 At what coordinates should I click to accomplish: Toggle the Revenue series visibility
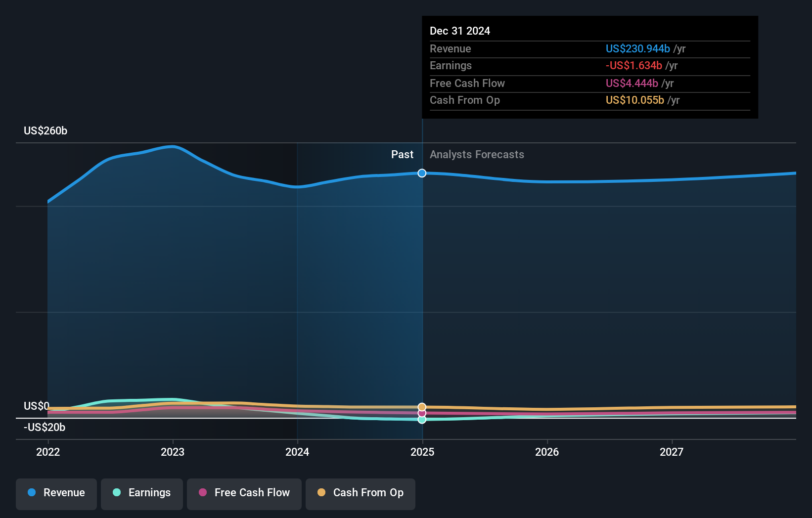pos(56,493)
